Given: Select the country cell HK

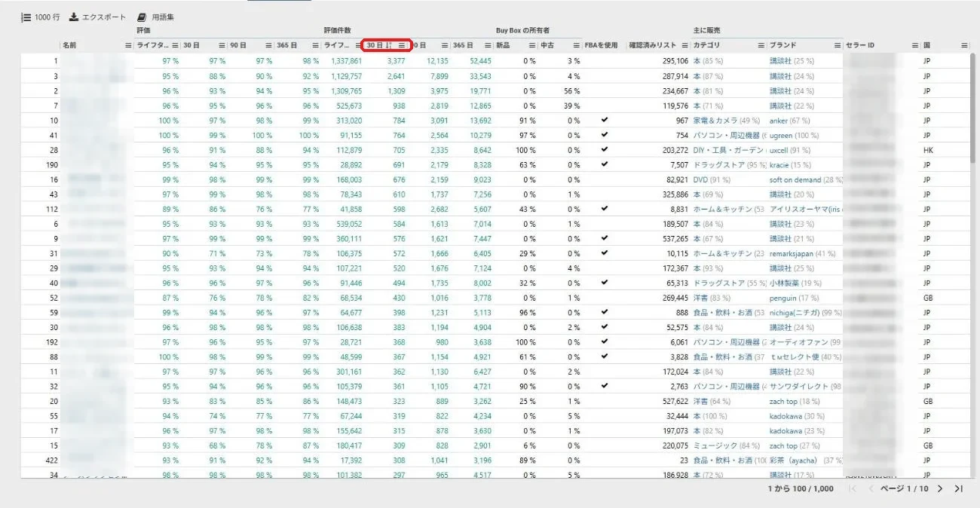Looking at the screenshot, I should [x=928, y=150].
